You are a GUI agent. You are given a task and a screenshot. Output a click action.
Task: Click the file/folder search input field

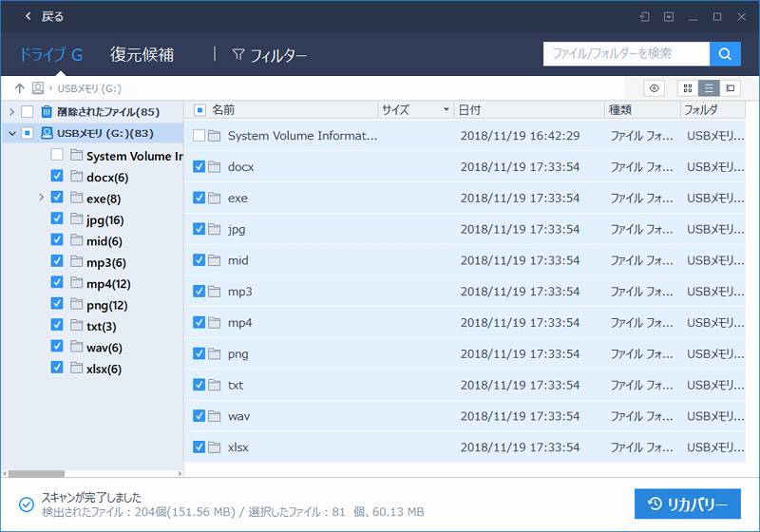pos(626,54)
